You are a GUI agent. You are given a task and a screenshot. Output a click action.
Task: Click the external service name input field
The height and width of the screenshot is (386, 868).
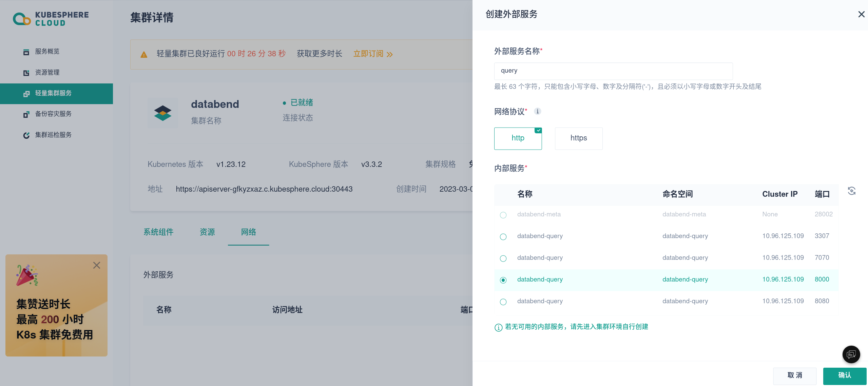click(613, 71)
